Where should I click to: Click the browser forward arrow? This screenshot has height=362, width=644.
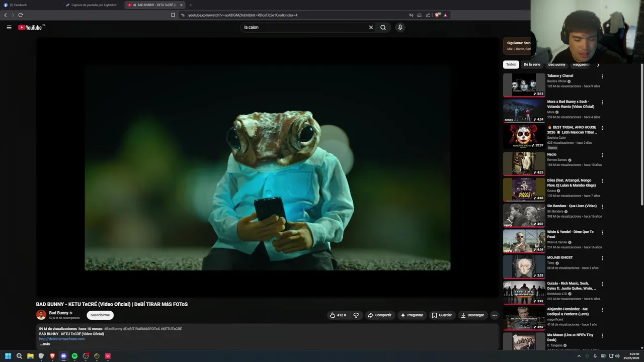(13, 15)
